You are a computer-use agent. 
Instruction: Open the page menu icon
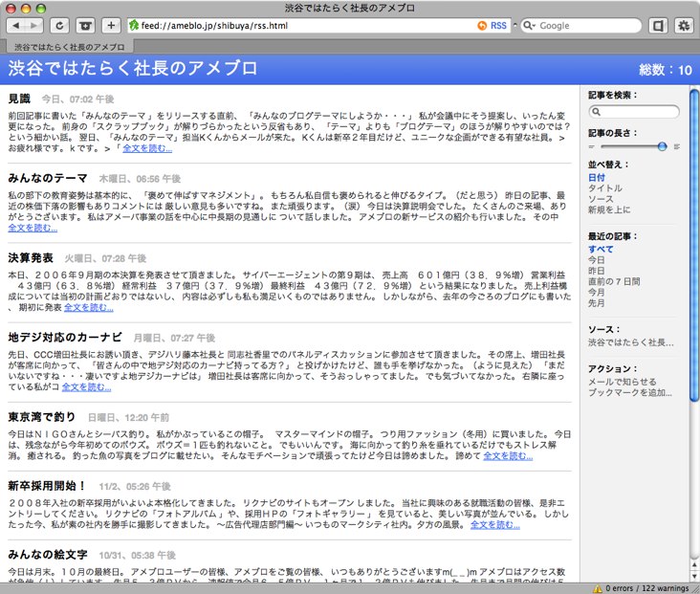pyautogui.click(x=658, y=26)
